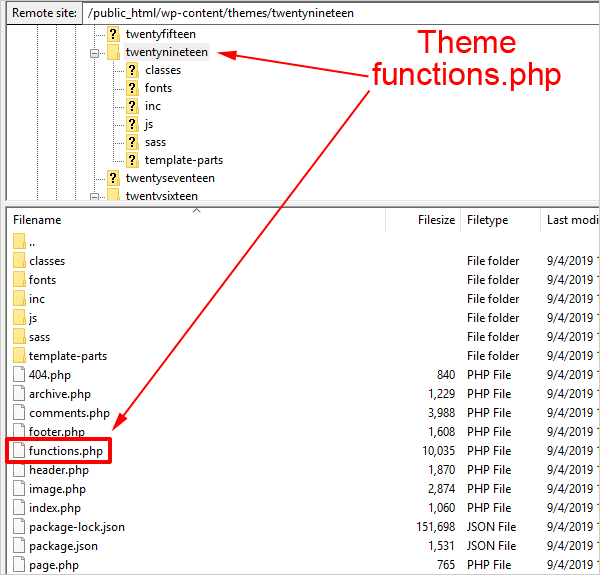Select the page.php file

click(x=54, y=565)
